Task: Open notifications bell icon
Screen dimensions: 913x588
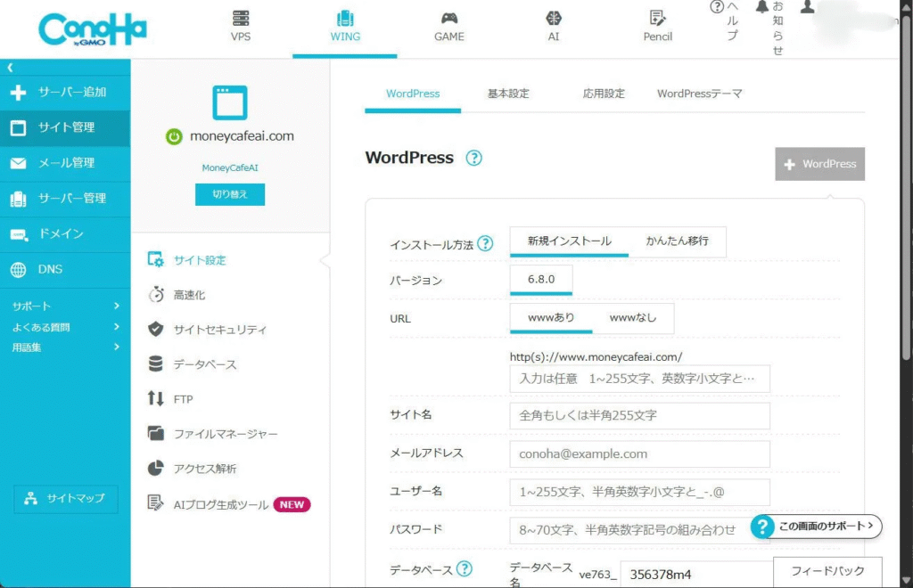Action: click(762, 7)
